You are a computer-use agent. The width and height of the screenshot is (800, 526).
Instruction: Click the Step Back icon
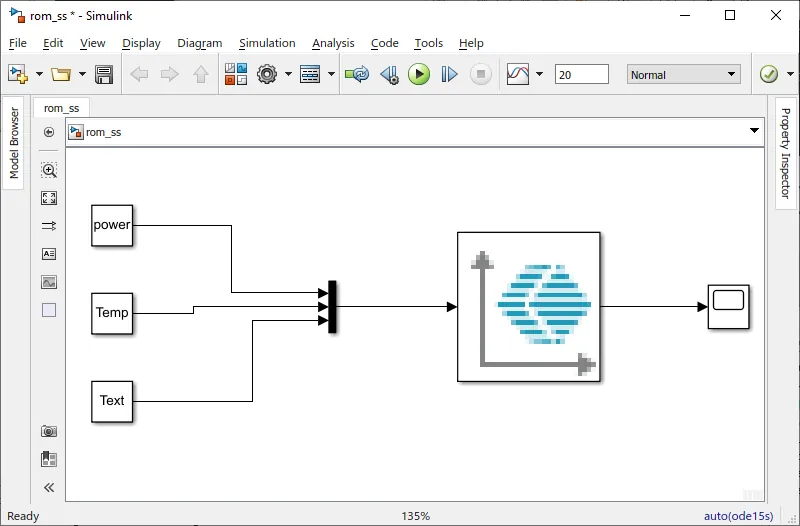pos(389,75)
